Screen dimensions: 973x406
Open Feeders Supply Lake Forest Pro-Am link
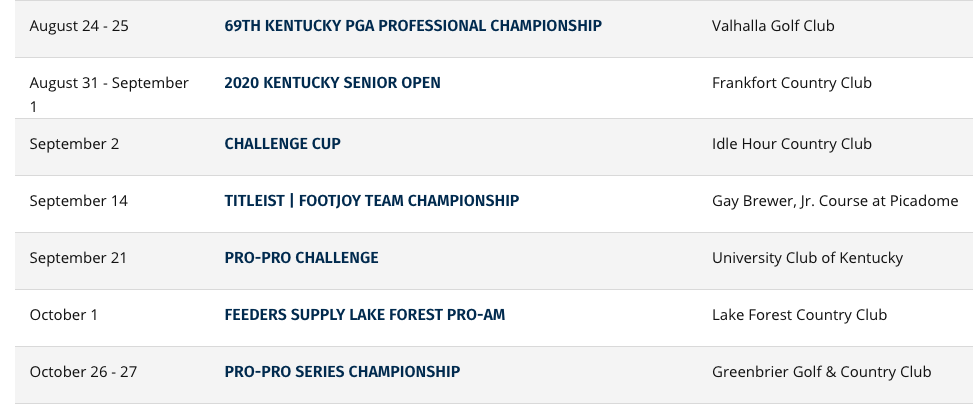[364, 315]
